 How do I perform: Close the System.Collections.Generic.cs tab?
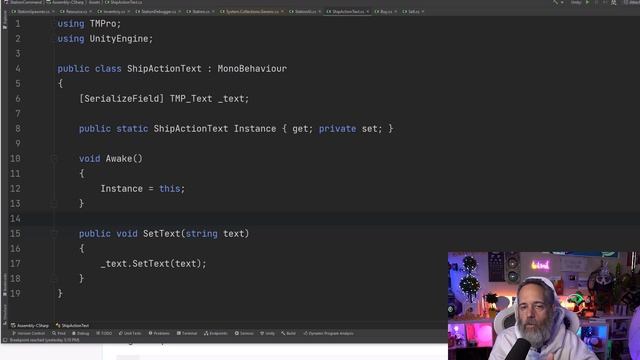282,12
